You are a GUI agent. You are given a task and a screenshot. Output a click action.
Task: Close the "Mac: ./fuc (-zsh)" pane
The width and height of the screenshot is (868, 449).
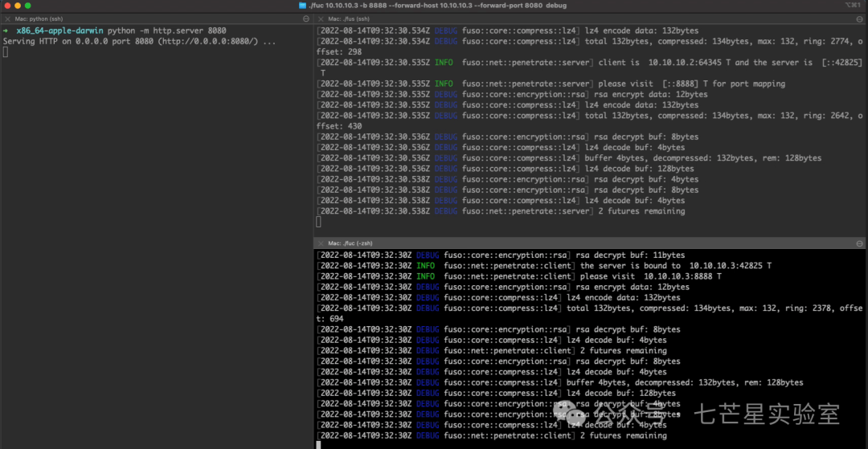point(320,243)
